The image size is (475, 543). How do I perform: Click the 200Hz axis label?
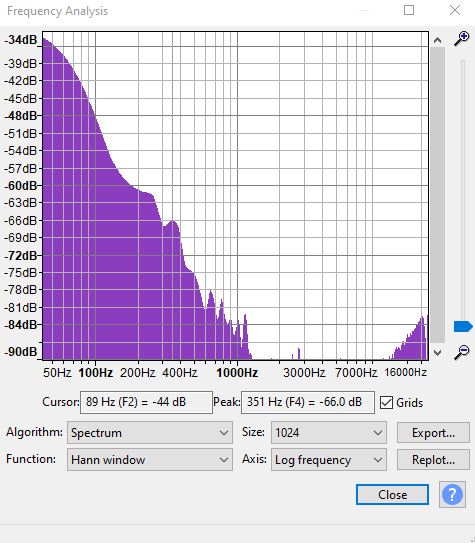(137, 373)
